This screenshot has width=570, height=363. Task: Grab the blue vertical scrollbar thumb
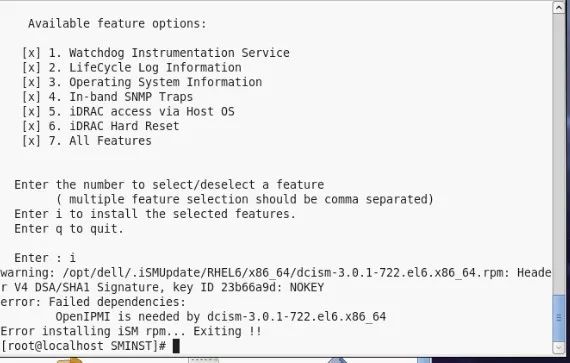[x=559, y=318]
